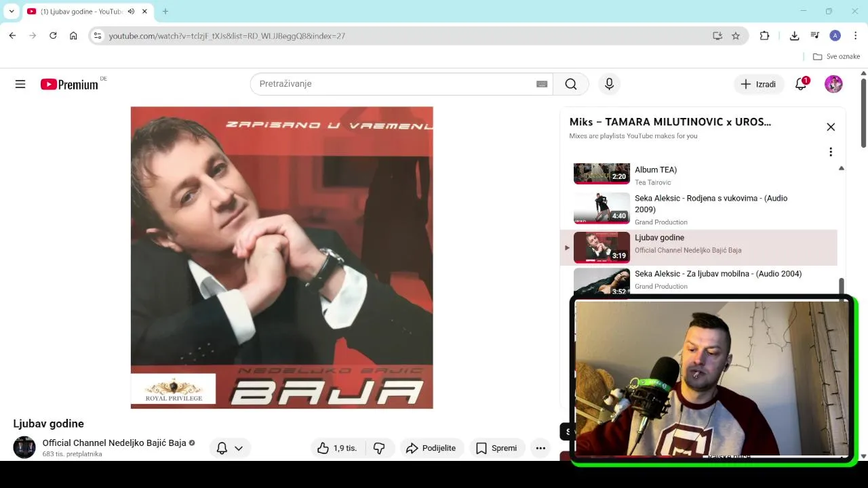Go to YouTube Premium home logo

click(x=69, y=84)
